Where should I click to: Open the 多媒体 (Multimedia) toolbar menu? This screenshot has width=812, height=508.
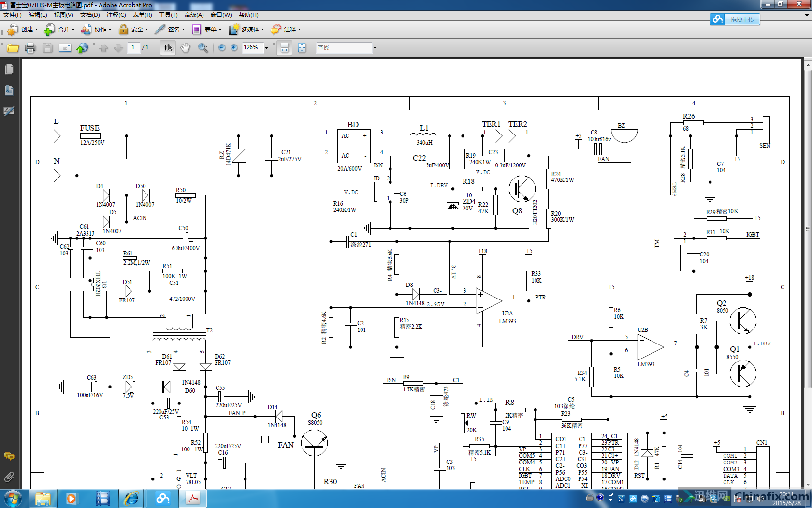click(x=246, y=30)
